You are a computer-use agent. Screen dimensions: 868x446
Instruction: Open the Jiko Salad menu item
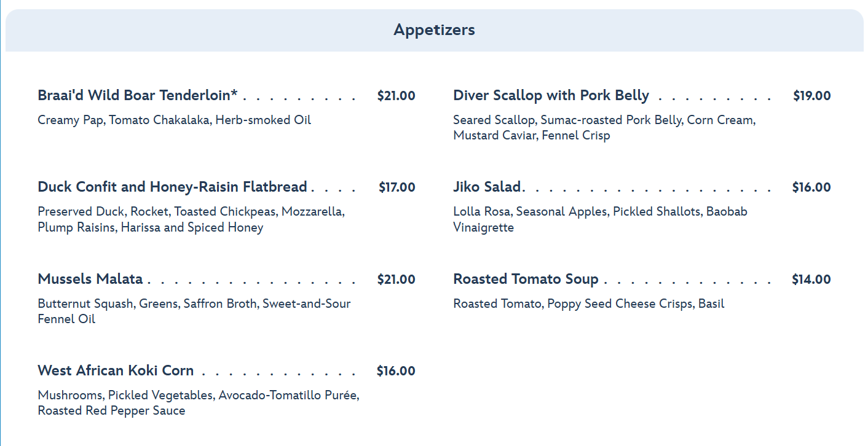(487, 187)
